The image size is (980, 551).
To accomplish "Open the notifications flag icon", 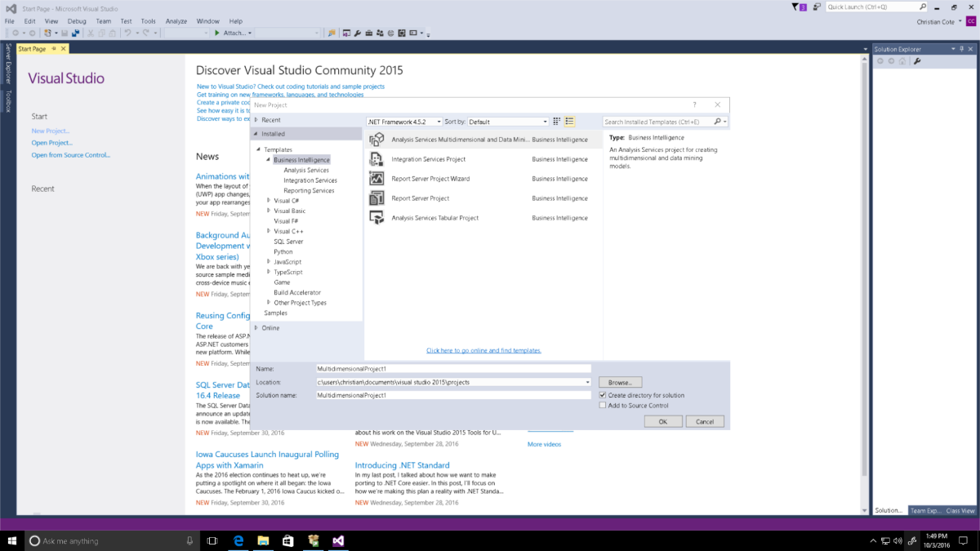I will click(795, 7).
